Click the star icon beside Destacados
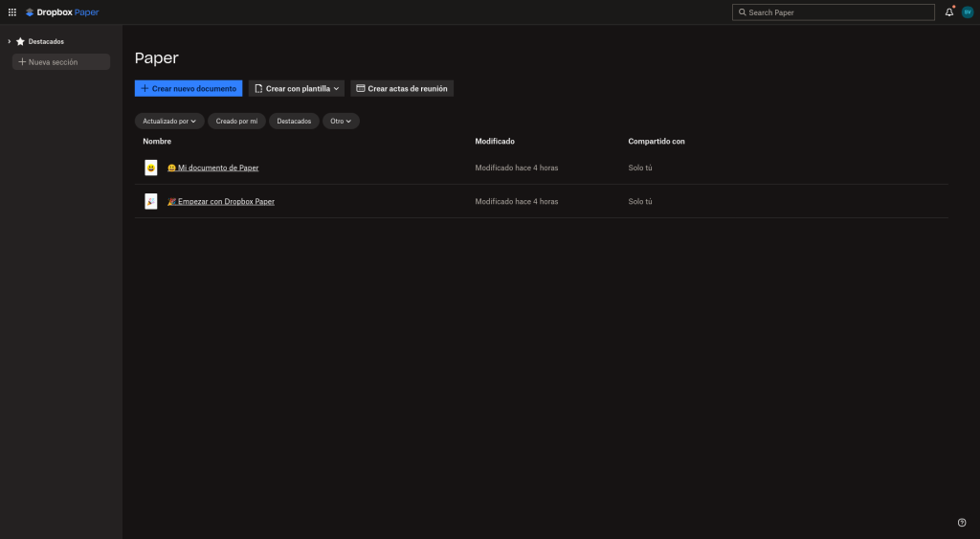 click(20, 41)
